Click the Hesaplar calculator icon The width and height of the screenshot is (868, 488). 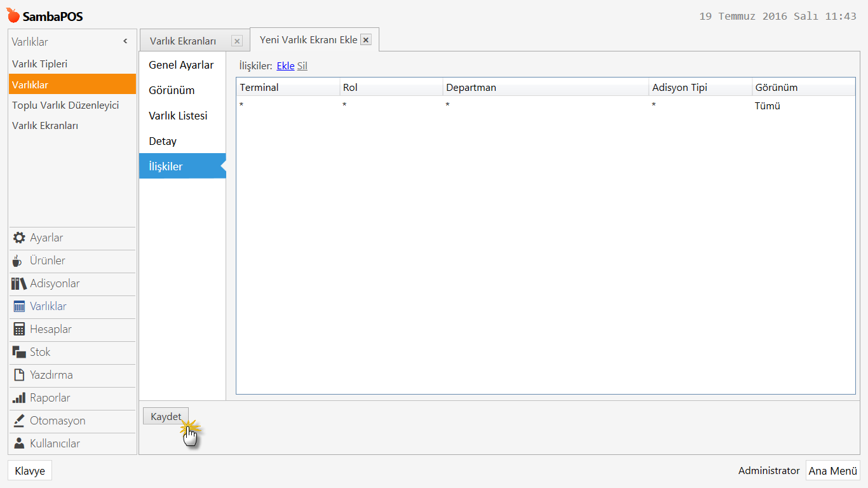(19, 329)
